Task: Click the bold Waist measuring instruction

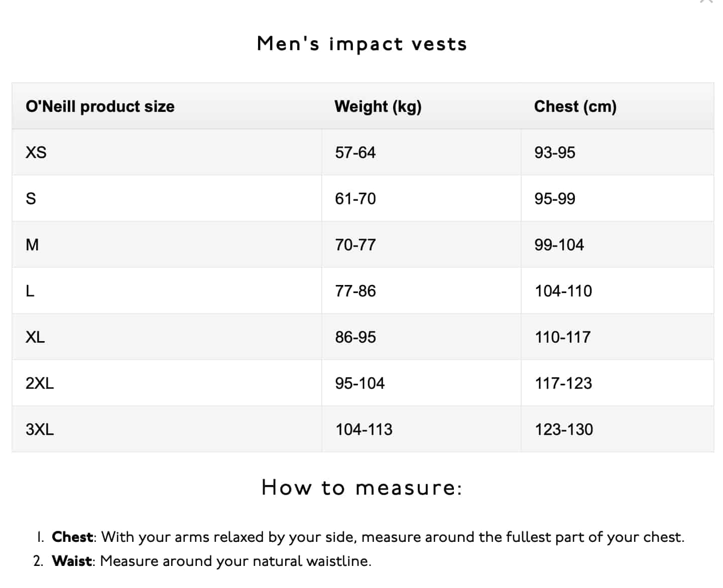Action: click(x=72, y=561)
